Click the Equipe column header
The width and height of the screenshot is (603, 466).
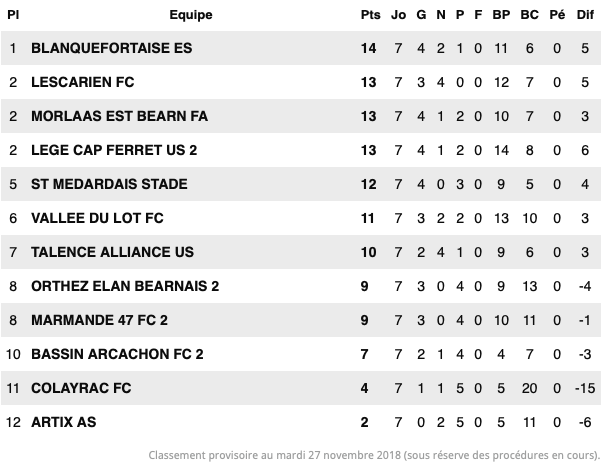(191, 15)
